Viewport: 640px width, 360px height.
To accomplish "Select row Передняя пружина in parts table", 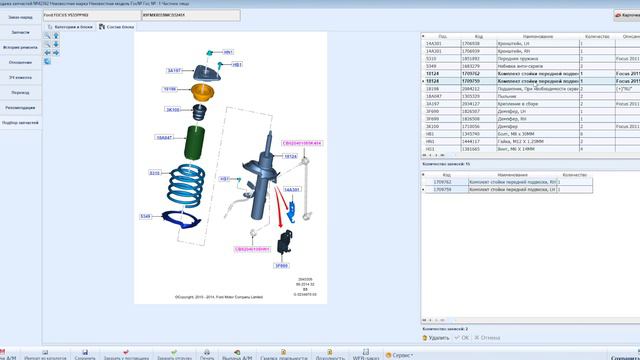I will pyautogui.click(x=531, y=59).
